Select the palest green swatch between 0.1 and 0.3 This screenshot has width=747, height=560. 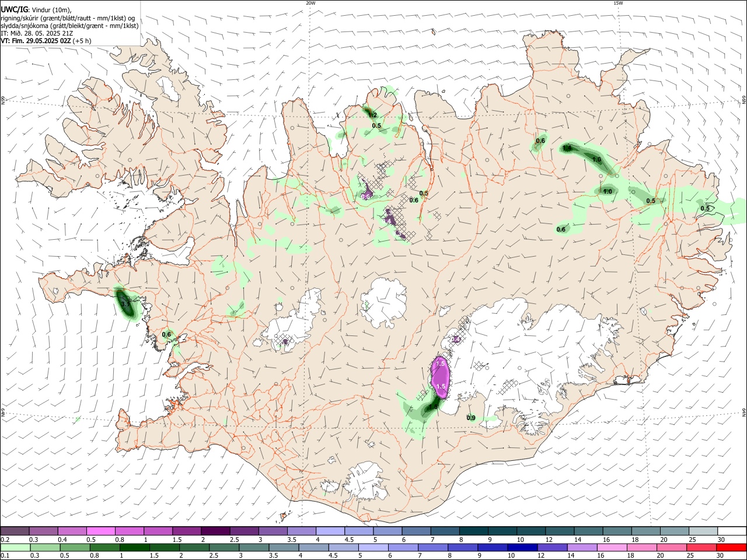tap(15, 547)
